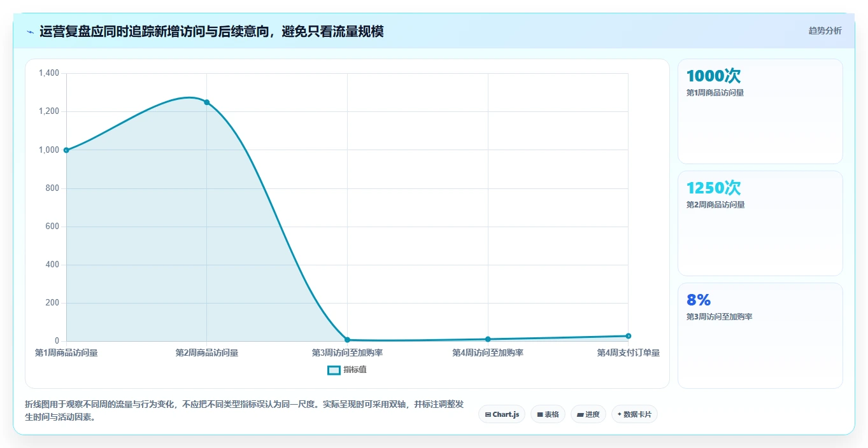The width and height of the screenshot is (868, 448).
Task: Click the x-axis label 第4周支付订单量
Action: tap(628, 353)
